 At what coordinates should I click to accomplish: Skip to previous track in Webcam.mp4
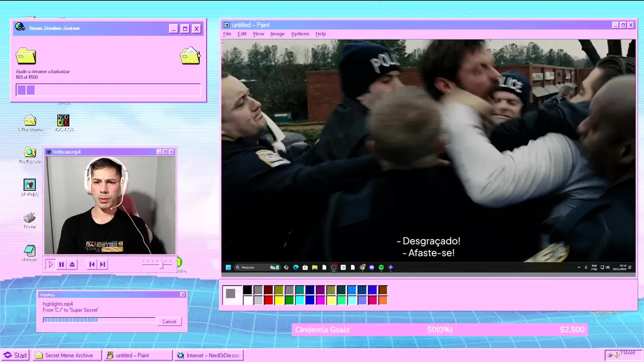pos(92,264)
